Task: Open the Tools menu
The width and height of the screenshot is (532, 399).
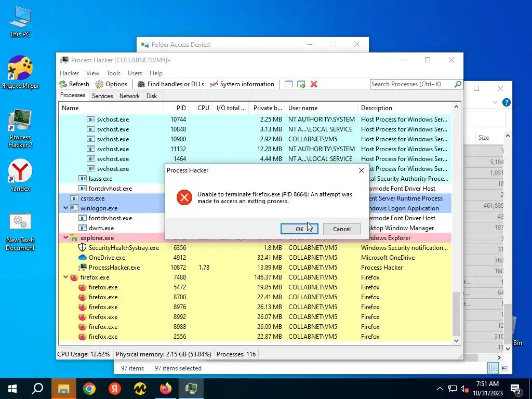Action: point(113,73)
